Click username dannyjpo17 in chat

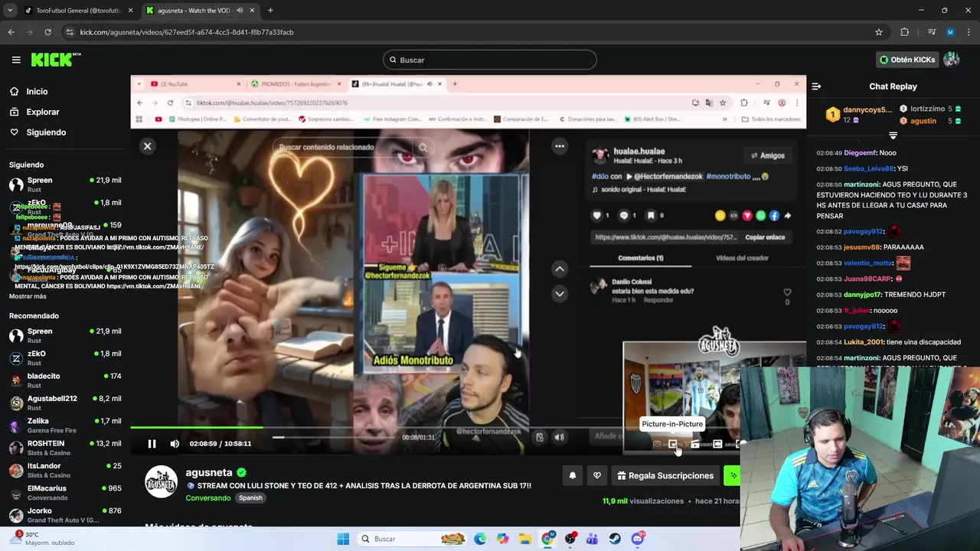pos(862,295)
